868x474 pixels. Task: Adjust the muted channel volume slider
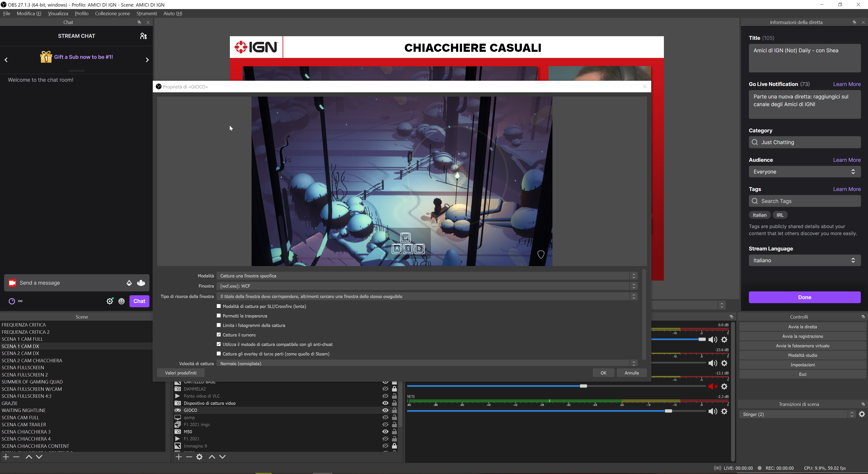(583, 386)
